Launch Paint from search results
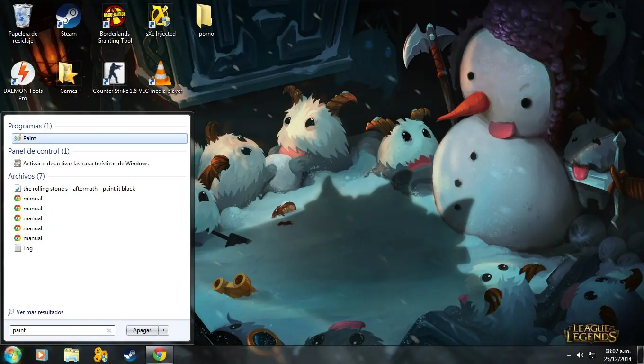The height and width of the screenshot is (364, 644). (x=99, y=138)
